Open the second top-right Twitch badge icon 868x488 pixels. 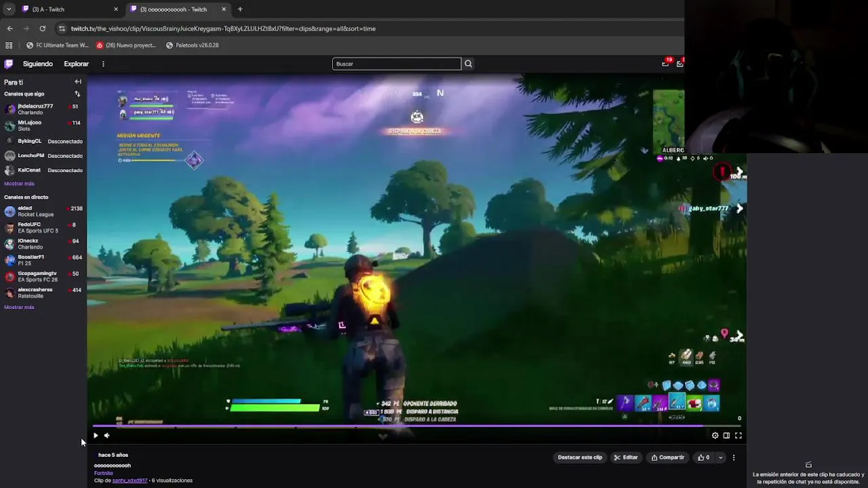coord(680,63)
